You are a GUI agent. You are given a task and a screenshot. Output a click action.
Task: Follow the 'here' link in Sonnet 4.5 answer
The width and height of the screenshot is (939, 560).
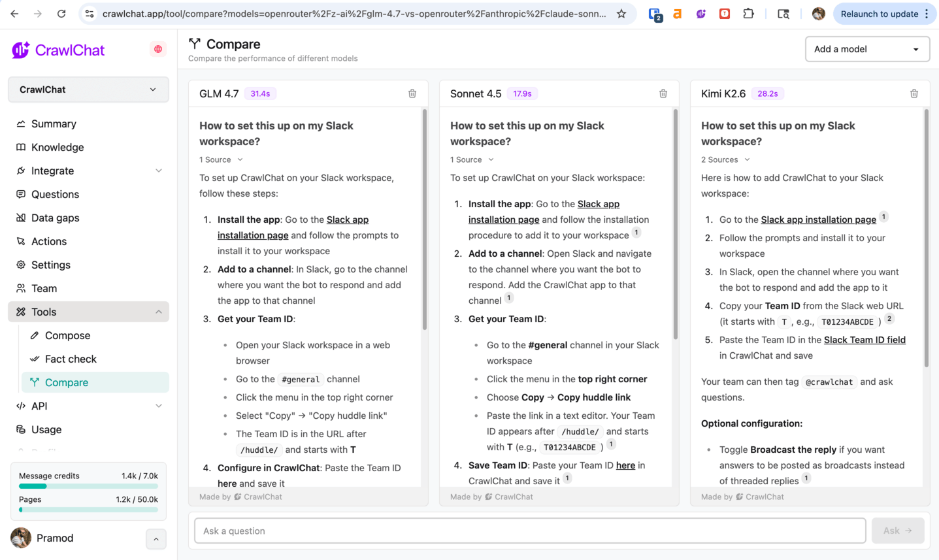pyautogui.click(x=625, y=465)
